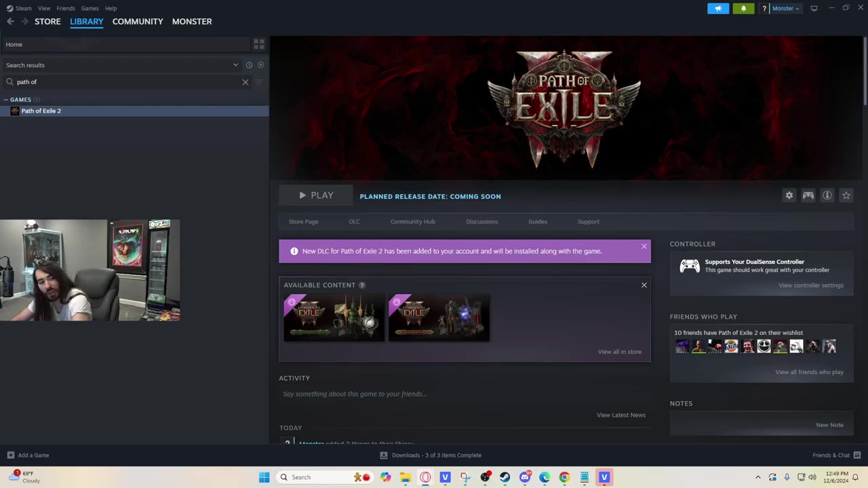Go forward with the navigation arrow
The width and height of the screenshot is (868, 488).
pos(24,22)
